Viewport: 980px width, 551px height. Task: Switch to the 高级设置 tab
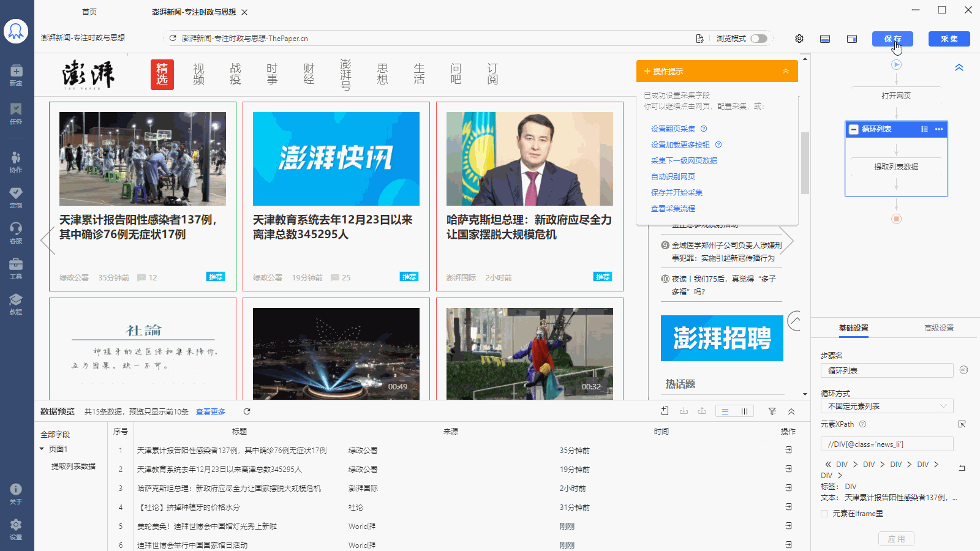[939, 328]
